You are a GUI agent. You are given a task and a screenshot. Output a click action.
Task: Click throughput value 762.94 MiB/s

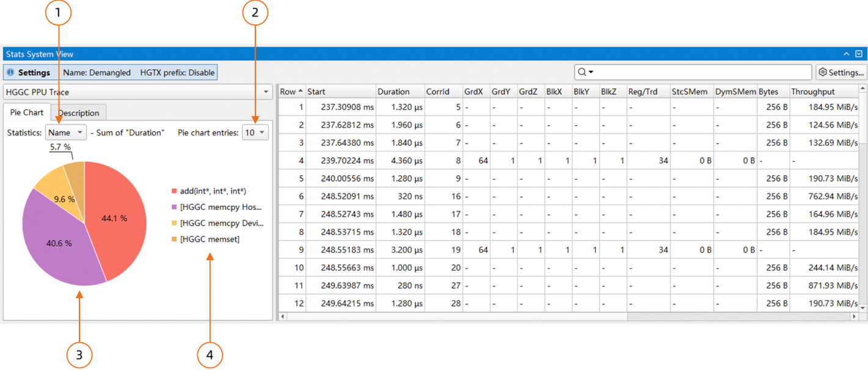pos(823,197)
